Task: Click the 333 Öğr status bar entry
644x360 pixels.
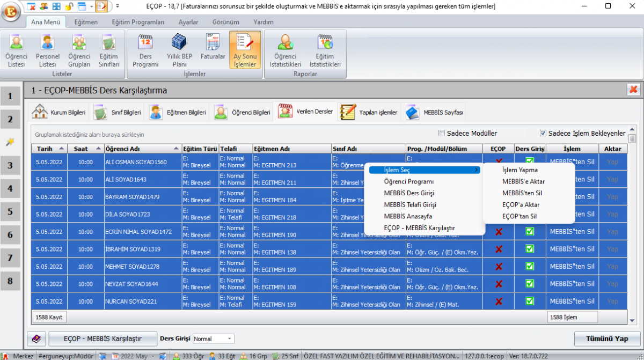Action: point(189,356)
